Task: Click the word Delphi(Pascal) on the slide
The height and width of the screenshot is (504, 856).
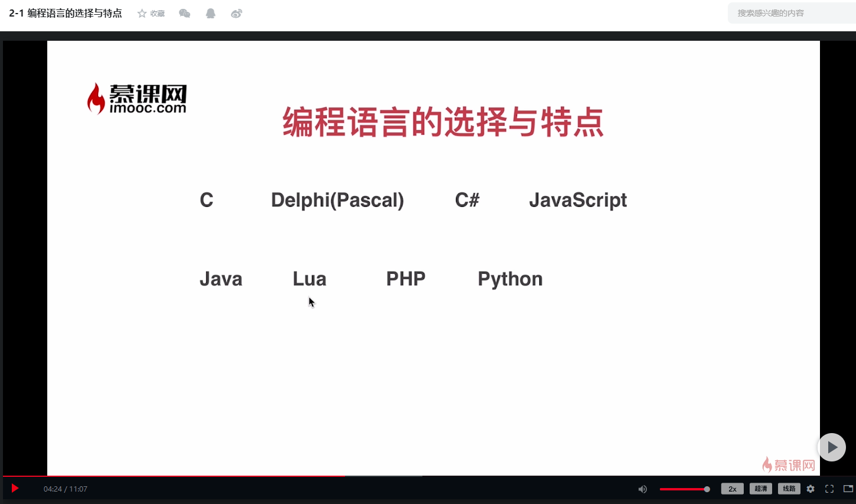Action: coord(337,200)
